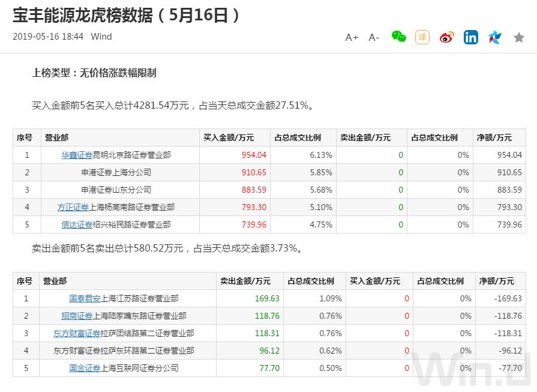
Task: Open the 国金证券 link
Action: 85,369
